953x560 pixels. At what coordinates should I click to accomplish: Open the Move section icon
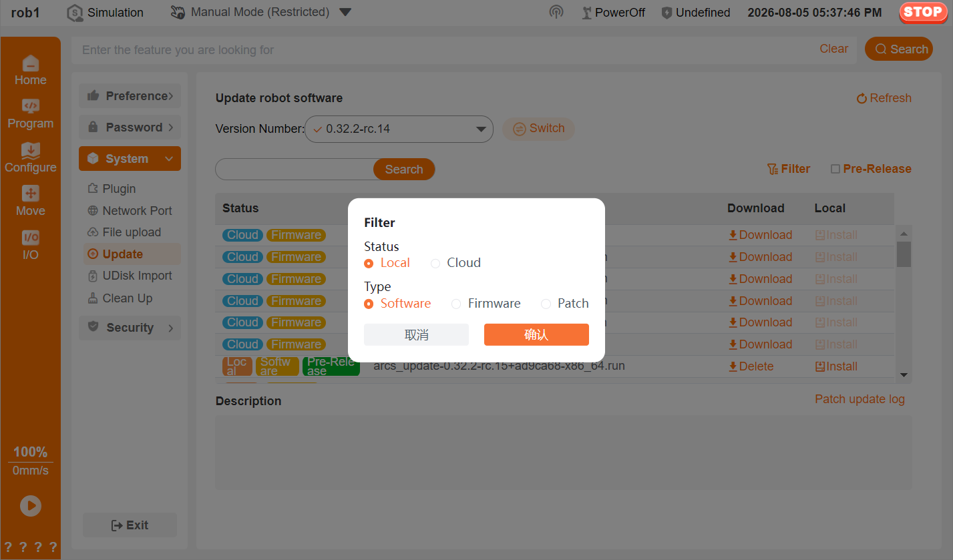31,194
